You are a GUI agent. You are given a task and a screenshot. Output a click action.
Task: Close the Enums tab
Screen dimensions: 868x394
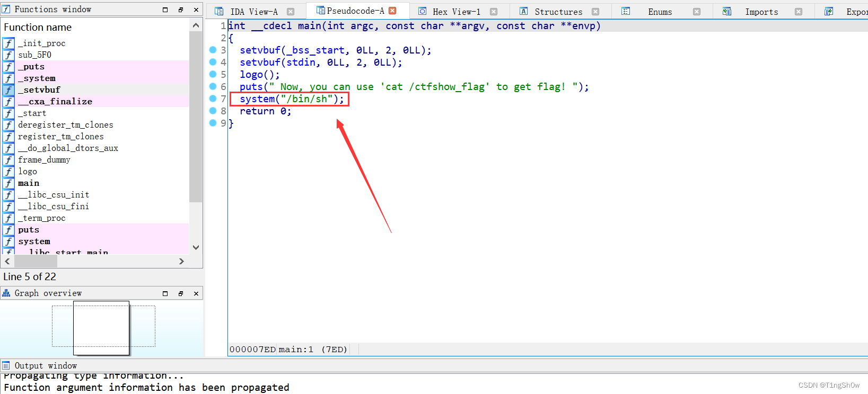[x=697, y=12]
